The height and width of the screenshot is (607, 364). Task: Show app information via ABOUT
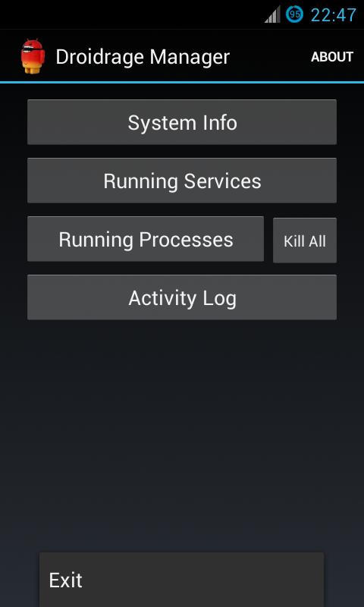pos(332,57)
